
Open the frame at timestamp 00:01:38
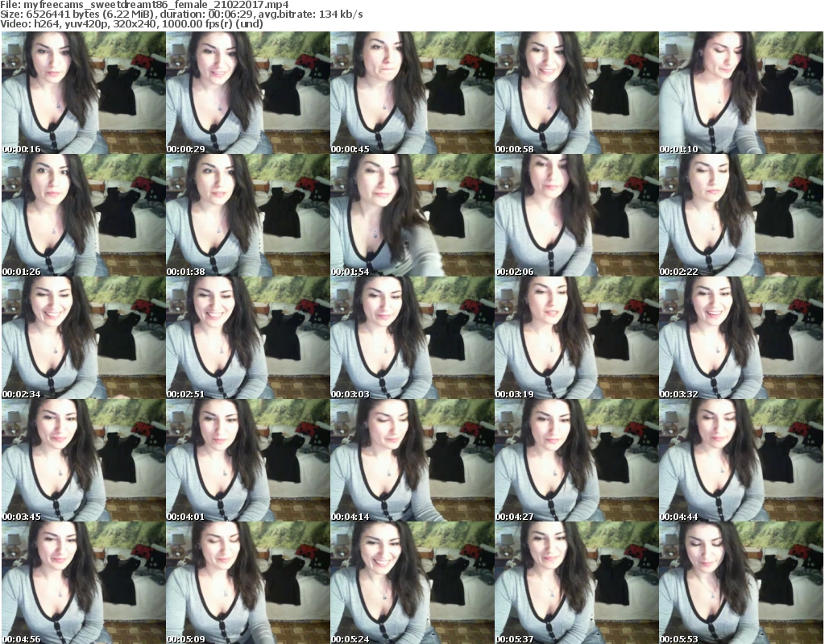[x=248, y=215]
